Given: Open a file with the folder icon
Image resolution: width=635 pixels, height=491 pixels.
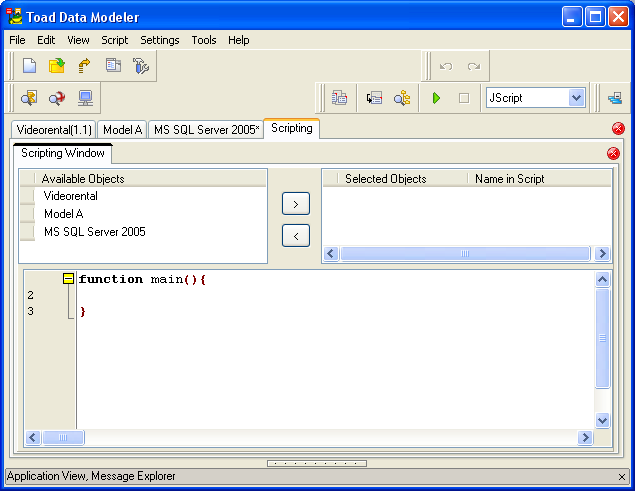Looking at the screenshot, I should coord(57,66).
